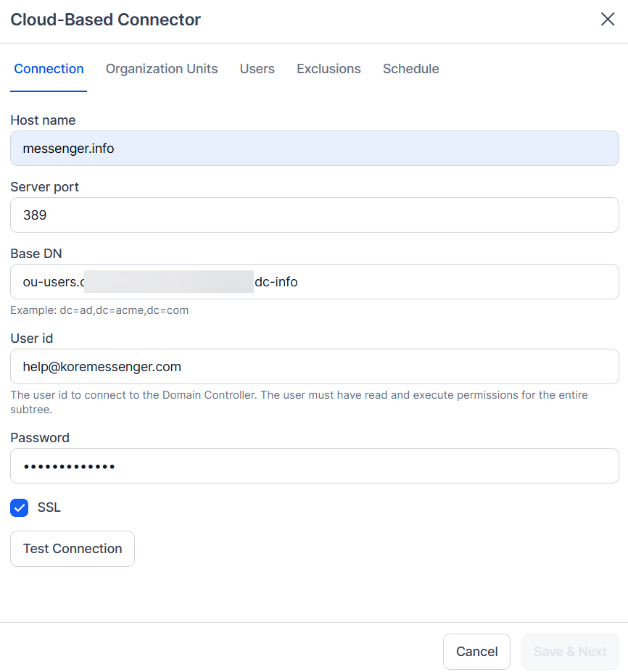This screenshot has width=628, height=672.
Task: Click the Password field
Action: (315, 466)
